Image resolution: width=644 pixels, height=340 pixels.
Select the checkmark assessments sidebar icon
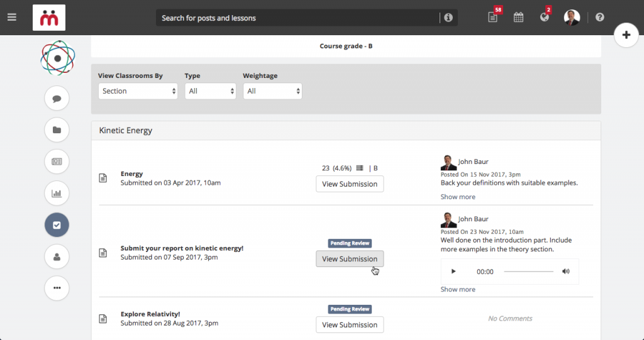(57, 225)
